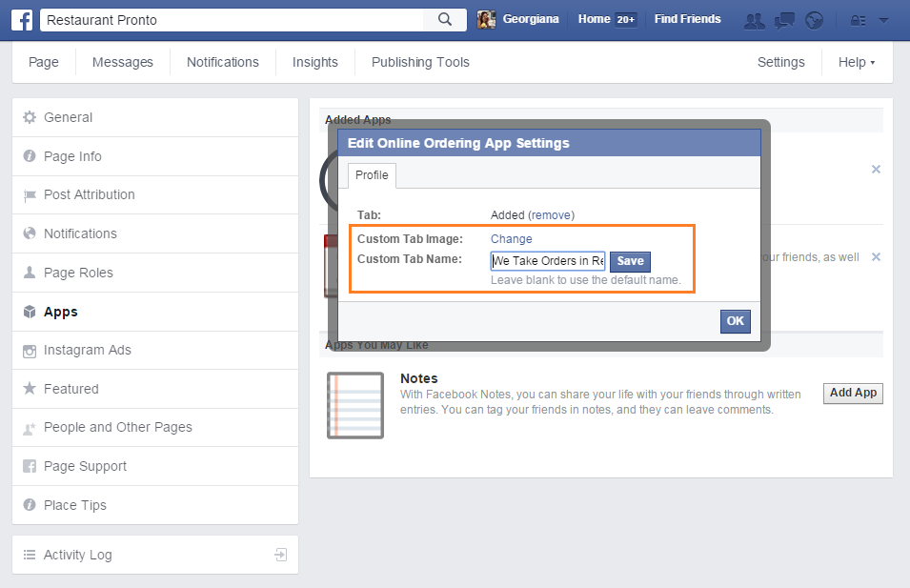Select Page Support in sidebar

coord(155,466)
